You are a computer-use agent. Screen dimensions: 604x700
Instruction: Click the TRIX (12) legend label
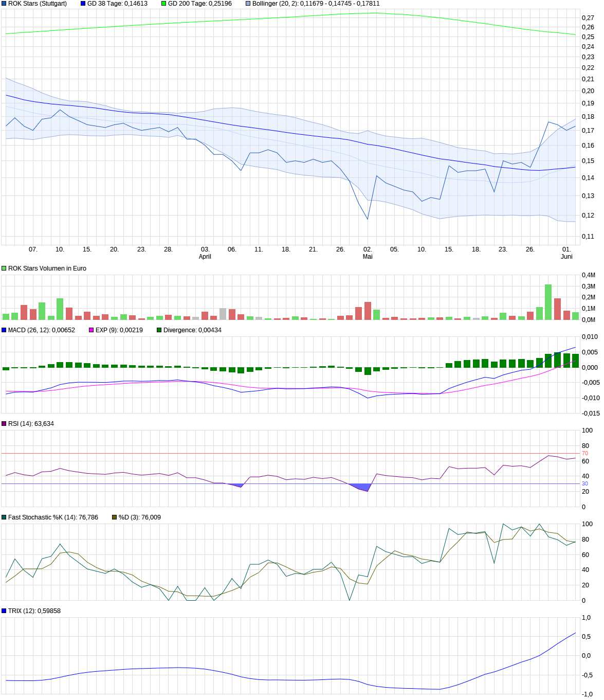(x=34, y=611)
